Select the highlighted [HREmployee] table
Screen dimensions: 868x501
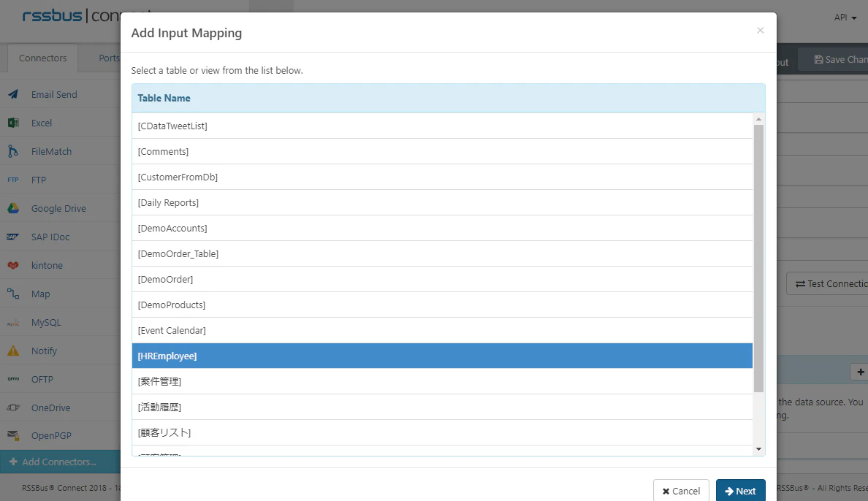442,356
